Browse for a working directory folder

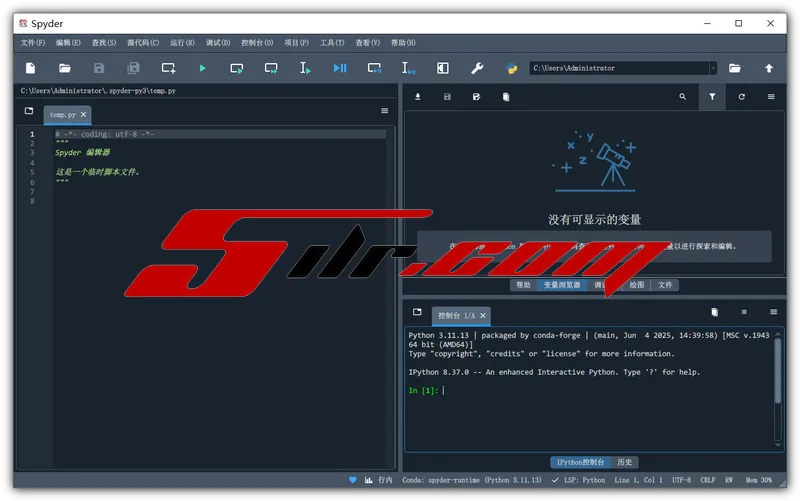point(735,68)
